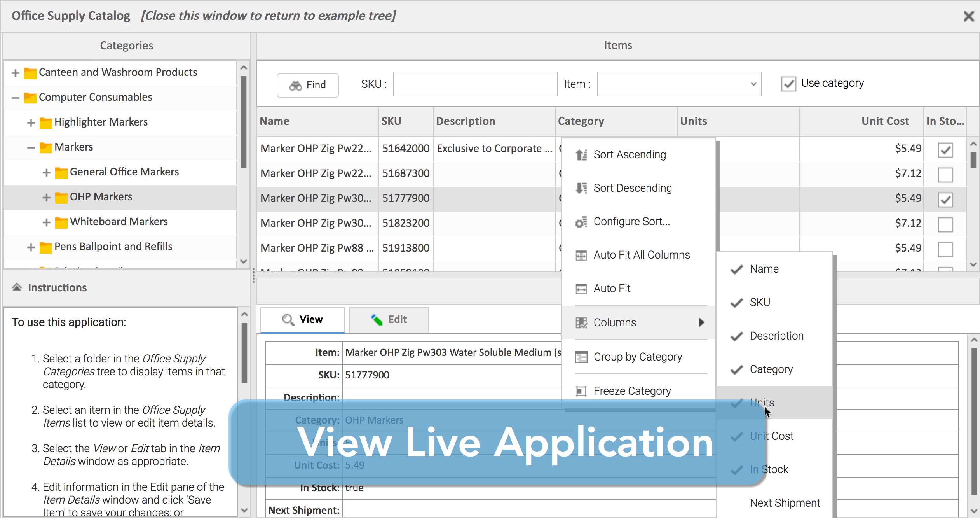Click the Sort Descending icon

(581, 188)
